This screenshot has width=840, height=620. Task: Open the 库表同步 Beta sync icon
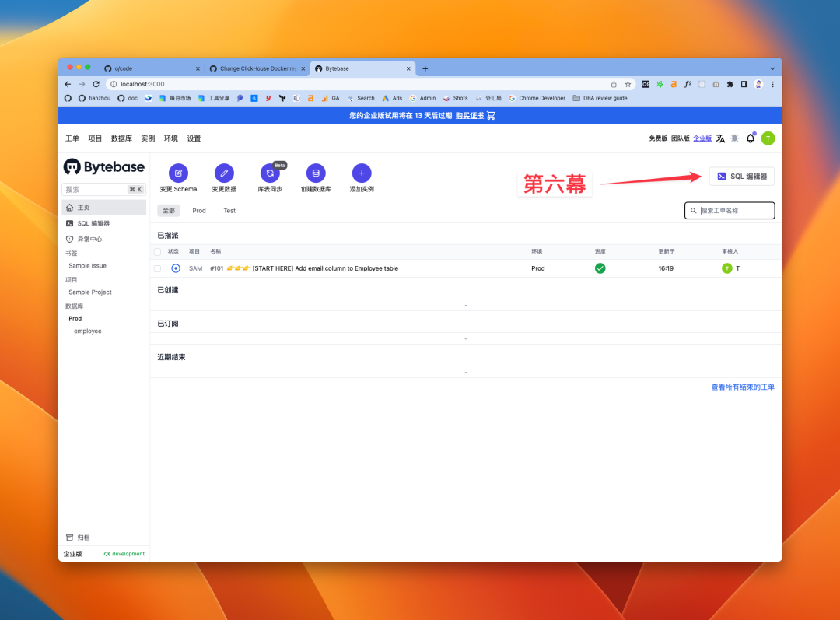[270, 173]
